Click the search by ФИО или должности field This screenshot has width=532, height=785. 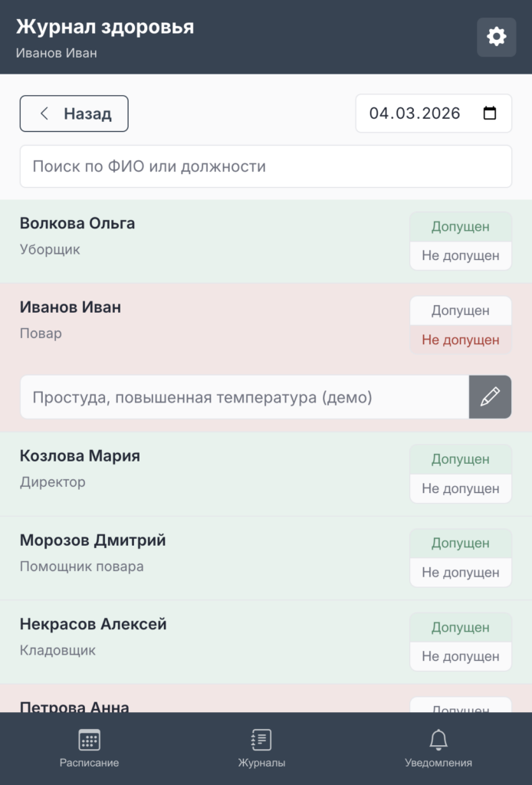[266, 166]
